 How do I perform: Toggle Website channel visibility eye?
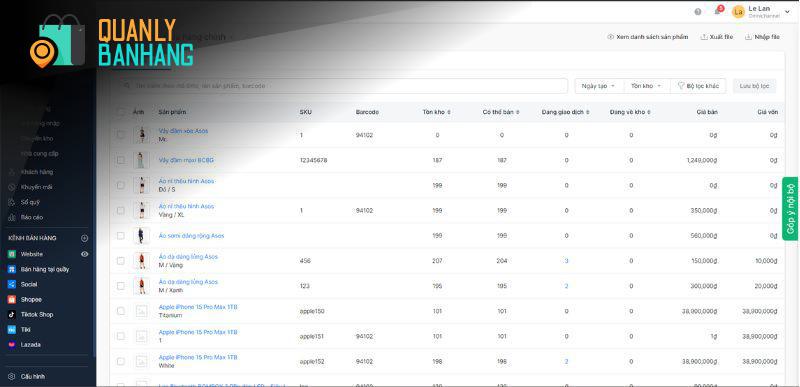pos(85,254)
